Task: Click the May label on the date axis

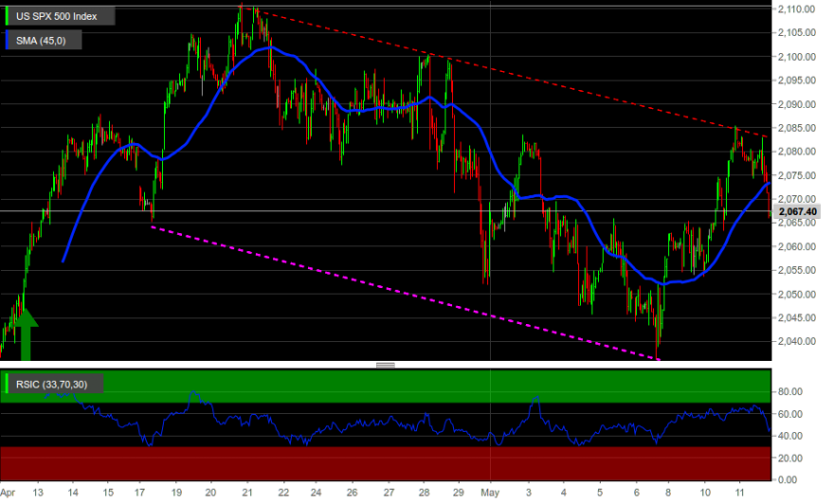Action: click(x=490, y=493)
